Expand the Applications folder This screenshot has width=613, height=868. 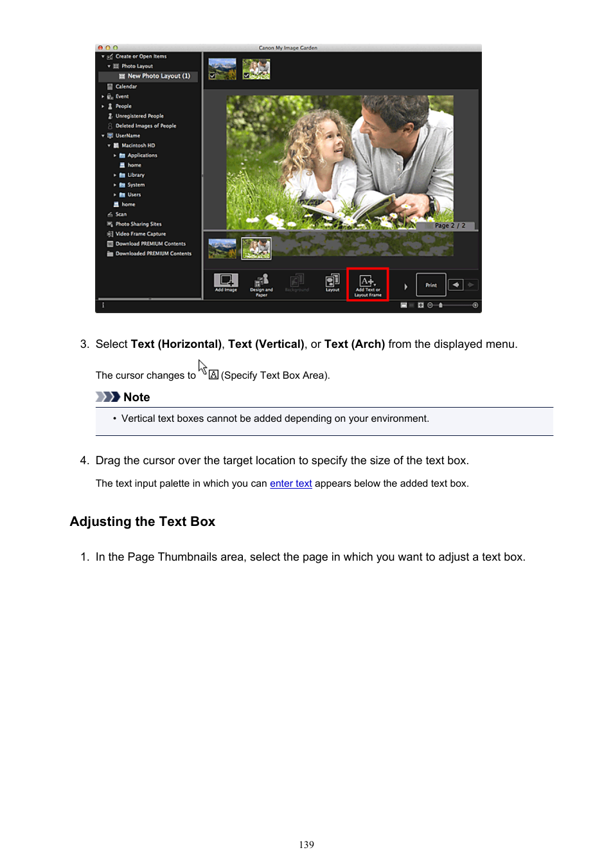pyautogui.click(x=115, y=156)
